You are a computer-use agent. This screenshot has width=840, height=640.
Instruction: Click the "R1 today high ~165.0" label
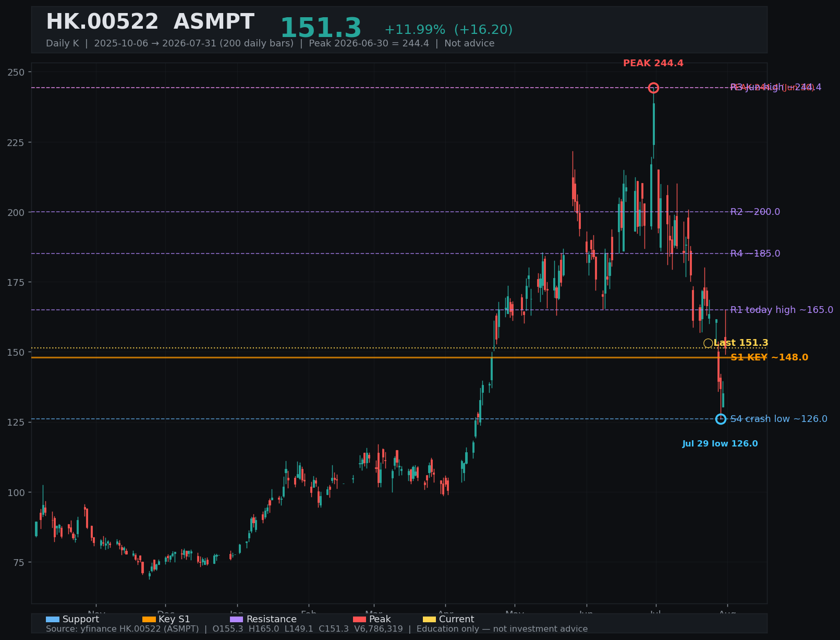pyautogui.click(x=782, y=310)
